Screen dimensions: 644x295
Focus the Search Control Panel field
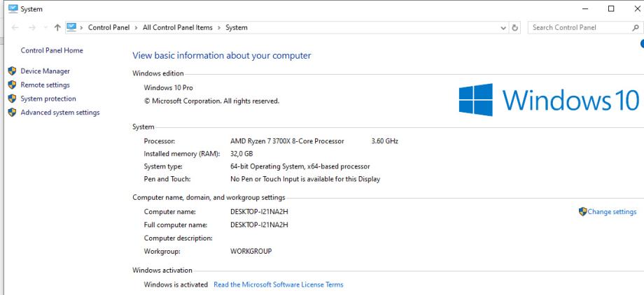pyautogui.click(x=577, y=28)
